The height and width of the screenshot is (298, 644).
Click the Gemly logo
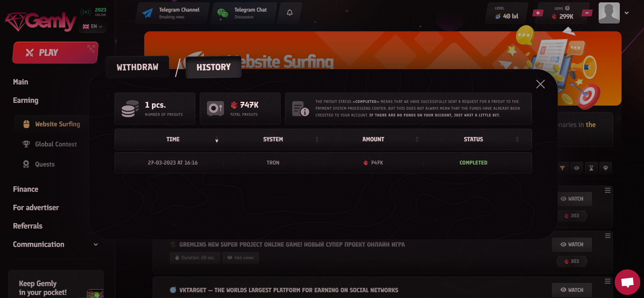tap(40, 21)
